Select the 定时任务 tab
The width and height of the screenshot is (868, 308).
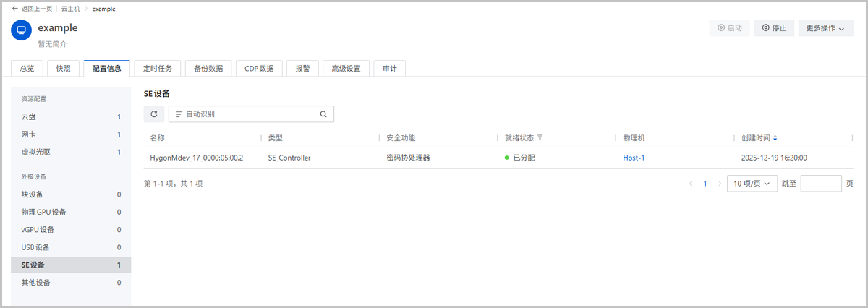157,69
